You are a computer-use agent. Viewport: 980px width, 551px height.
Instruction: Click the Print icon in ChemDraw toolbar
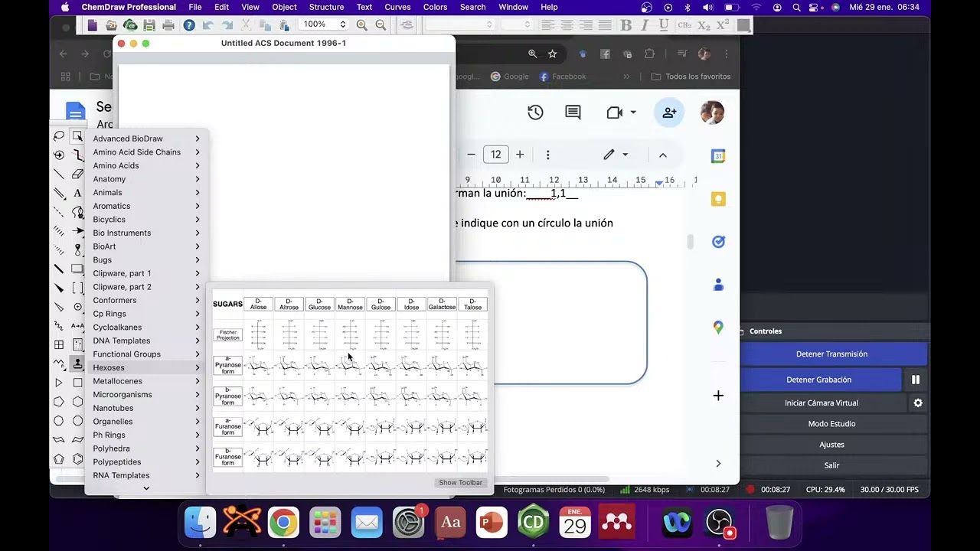coord(168,25)
